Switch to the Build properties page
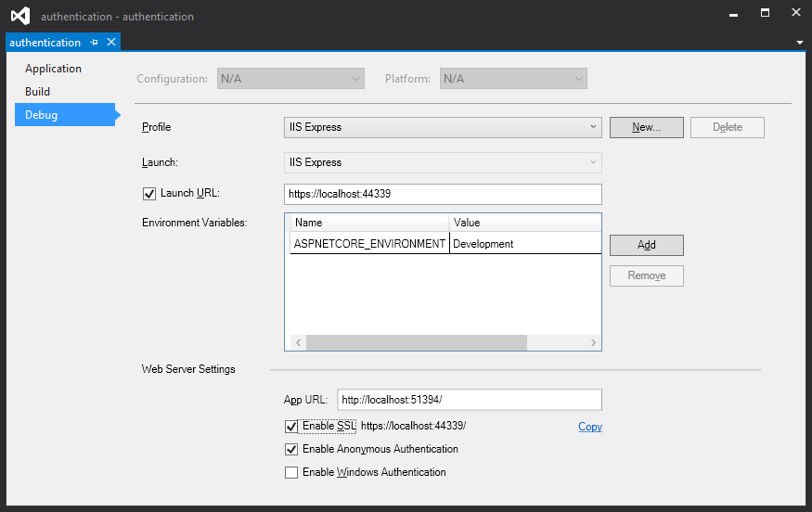 (x=38, y=92)
